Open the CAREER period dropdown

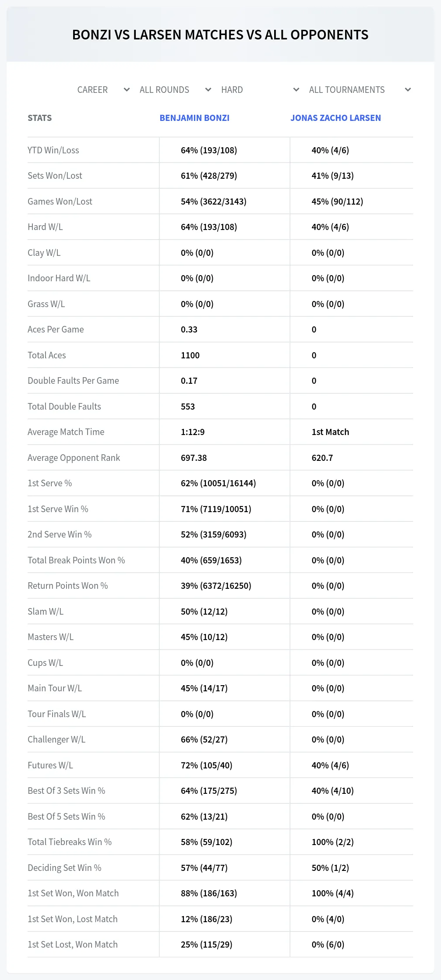coord(103,90)
